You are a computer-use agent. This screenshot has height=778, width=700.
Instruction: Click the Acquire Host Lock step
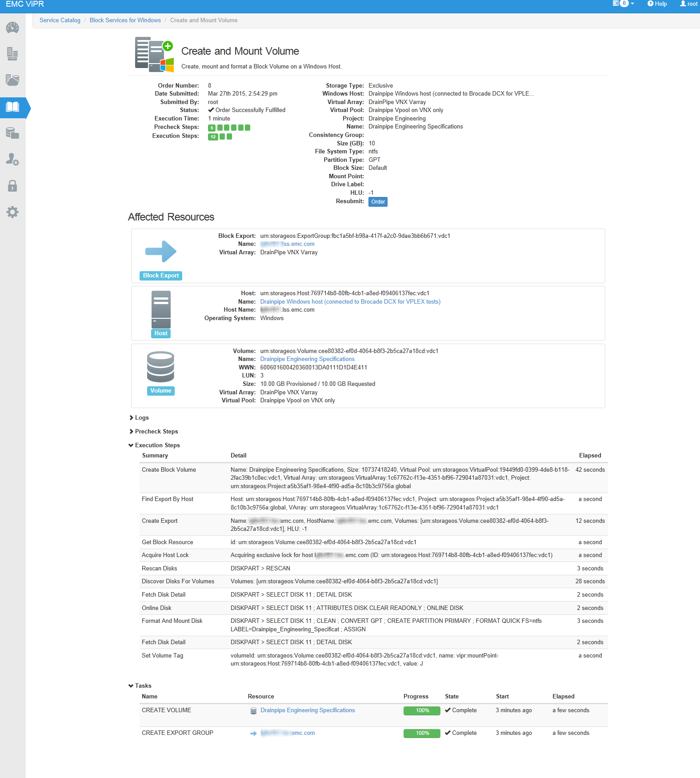(x=165, y=555)
